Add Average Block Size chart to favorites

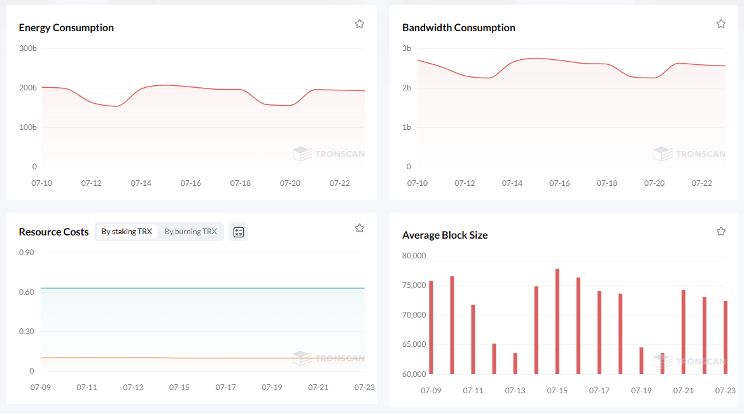[721, 231]
